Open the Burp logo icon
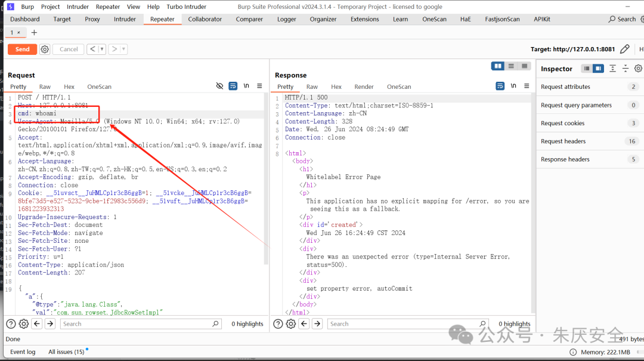Screen dimensions: 644x361 (x=11, y=7)
